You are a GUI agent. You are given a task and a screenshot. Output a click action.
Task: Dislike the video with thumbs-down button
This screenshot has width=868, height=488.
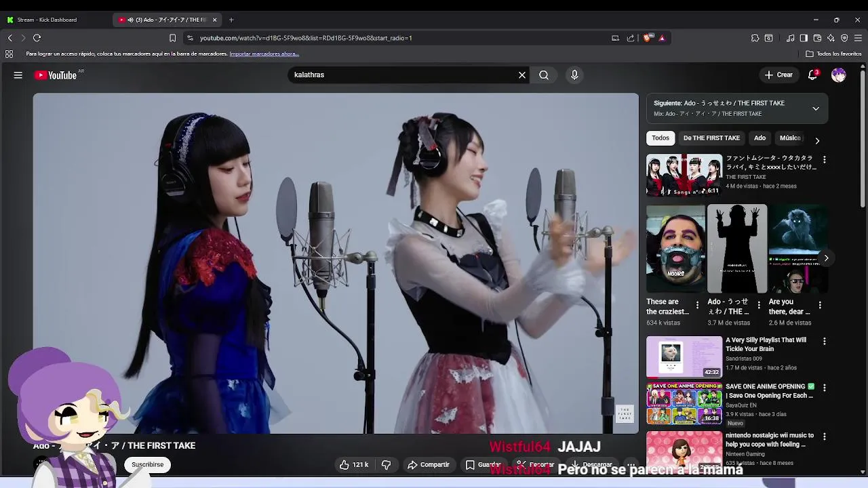coord(386,465)
